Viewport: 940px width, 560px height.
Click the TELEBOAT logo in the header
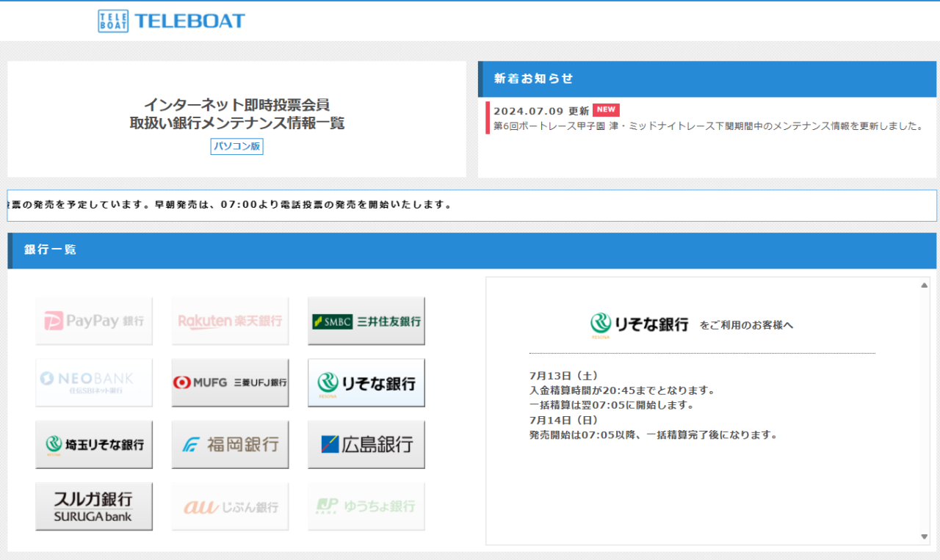point(171,21)
